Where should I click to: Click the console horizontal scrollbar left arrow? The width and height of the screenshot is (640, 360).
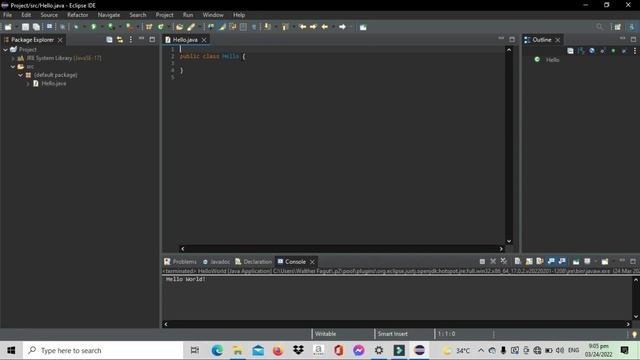pos(166,324)
